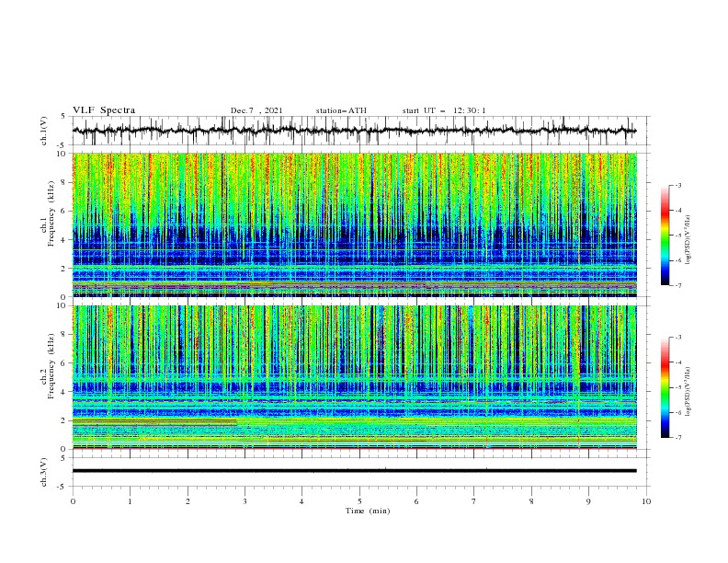Click the time axis tick labeled 1
Viewport: 728px width, 563px height.
pyautogui.click(x=130, y=501)
